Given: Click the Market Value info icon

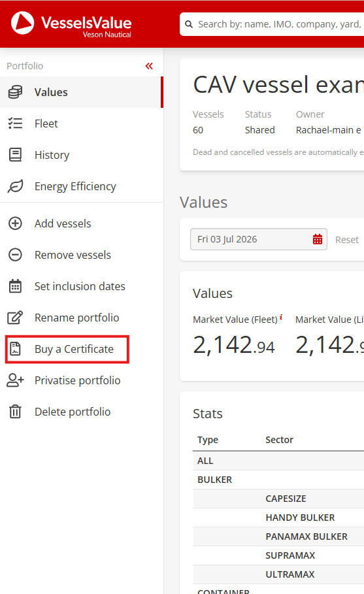Looking at the screenshot, I should point(281,317).
